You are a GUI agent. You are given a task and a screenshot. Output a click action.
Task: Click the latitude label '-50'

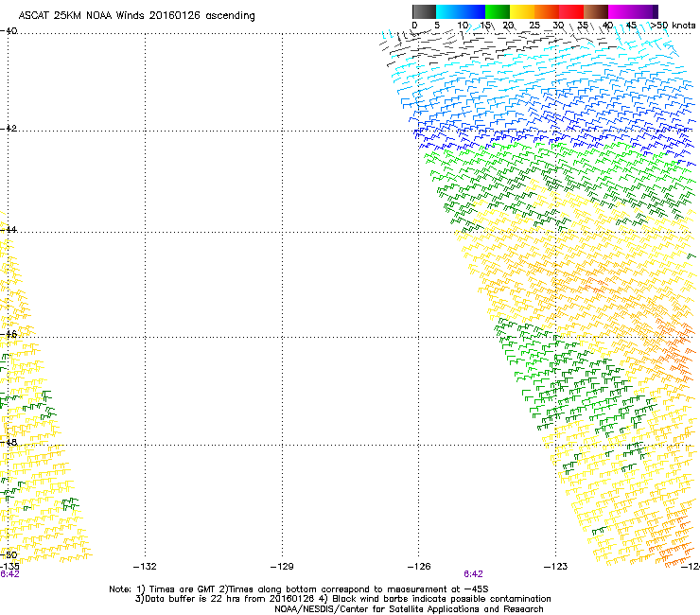[x=9, y=555]
